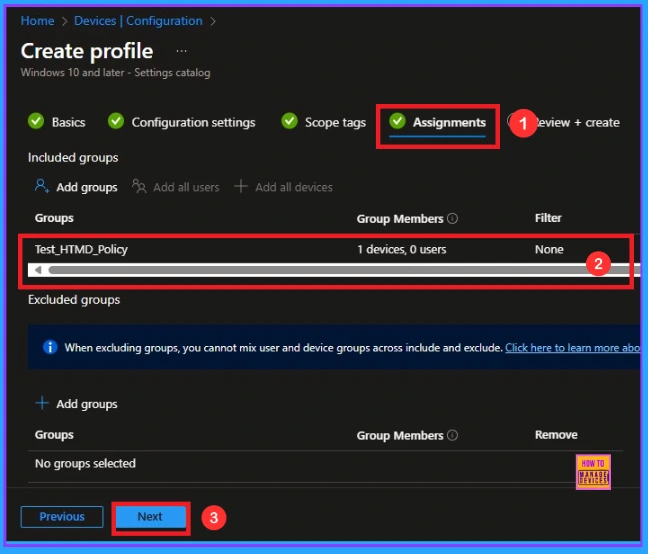
Task: Click the '1 devices, 0 users' cell
Action: tap(402, 250)
